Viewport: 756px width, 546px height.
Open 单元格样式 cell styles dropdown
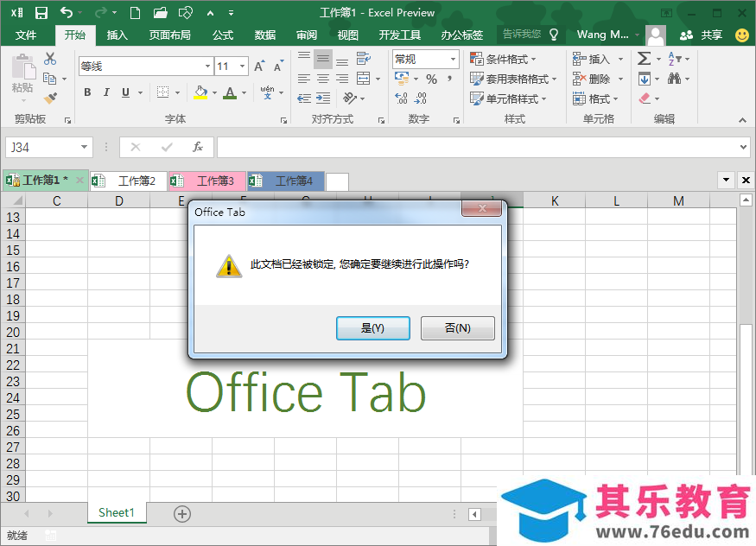[508, 98]
